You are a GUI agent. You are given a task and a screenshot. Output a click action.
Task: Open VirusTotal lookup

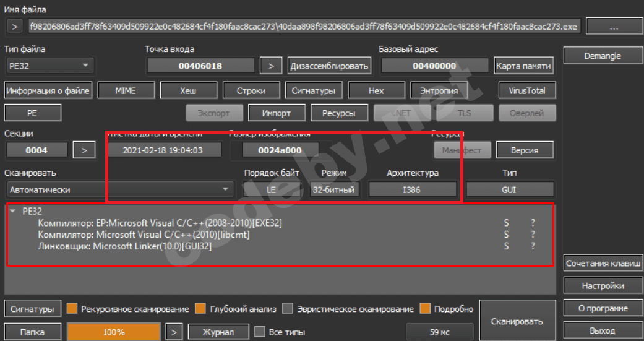527,90
